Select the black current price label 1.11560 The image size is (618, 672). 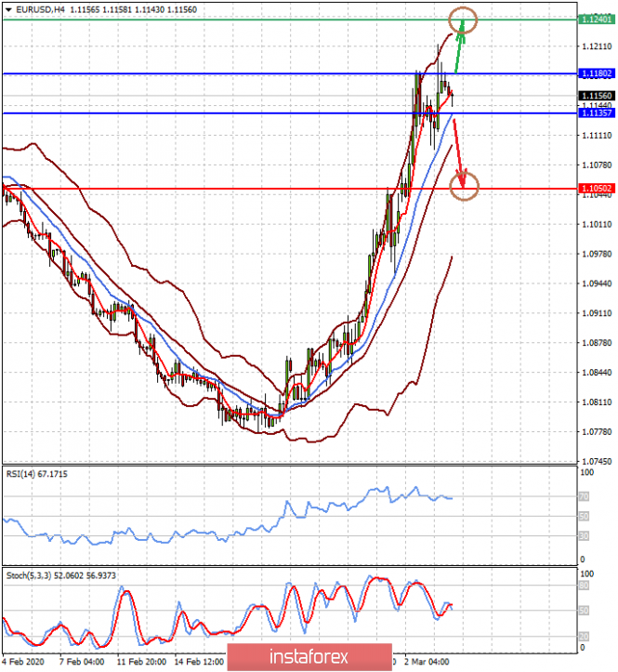tap(596, 96)
